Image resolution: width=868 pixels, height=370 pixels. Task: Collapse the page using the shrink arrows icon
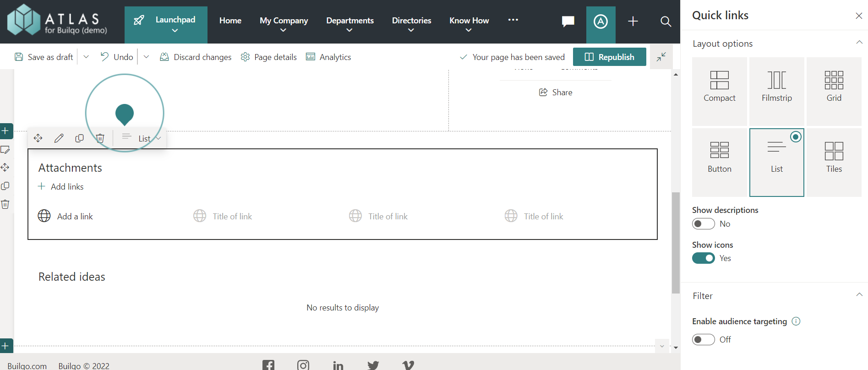[661, 57]
